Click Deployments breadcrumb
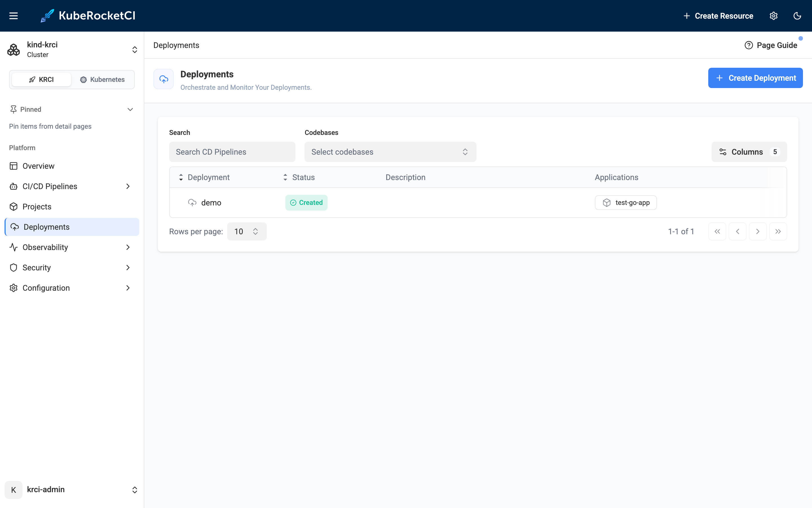 (176, 45)
